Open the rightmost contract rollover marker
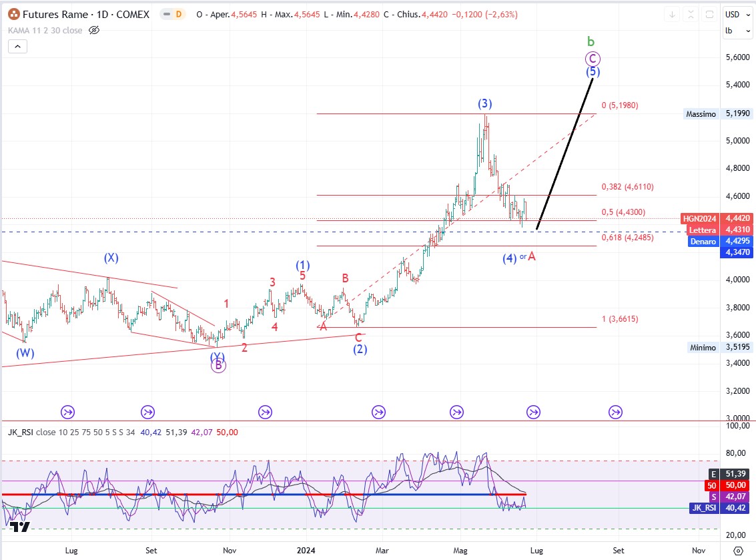756x560 pixels. [615, 412]
